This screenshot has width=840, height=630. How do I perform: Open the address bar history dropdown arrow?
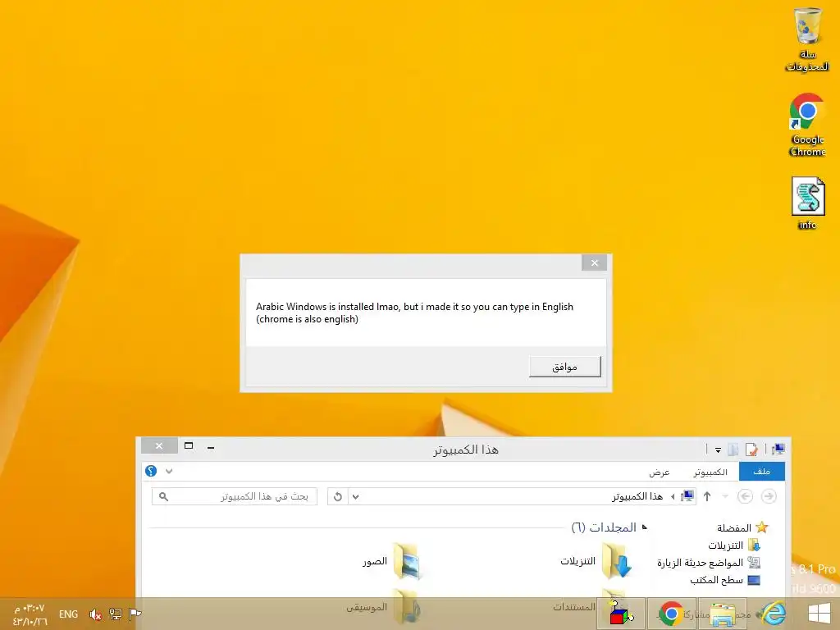click(x=355, y=496)
